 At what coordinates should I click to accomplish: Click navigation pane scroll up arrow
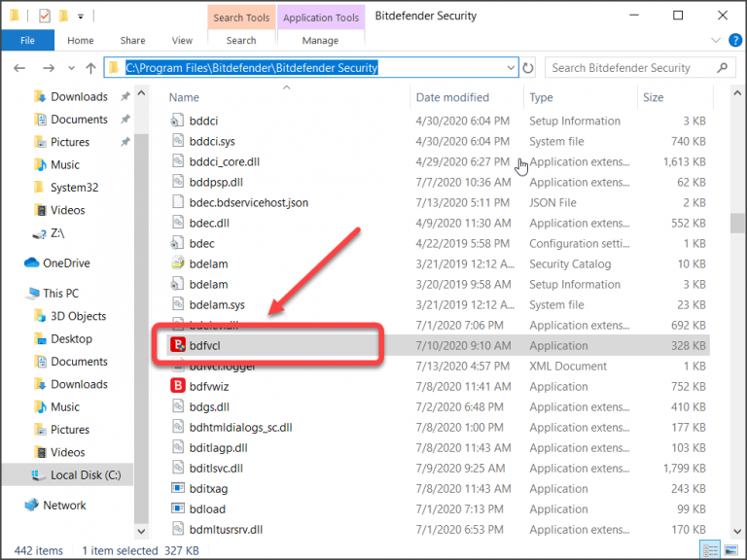[141, 93]
